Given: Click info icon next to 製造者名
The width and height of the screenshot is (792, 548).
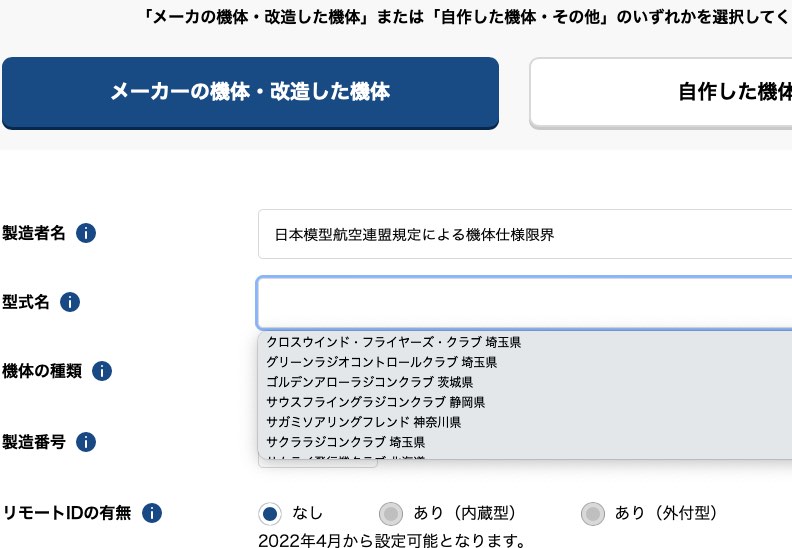Looking at the screenshot, I should point(86,234).
